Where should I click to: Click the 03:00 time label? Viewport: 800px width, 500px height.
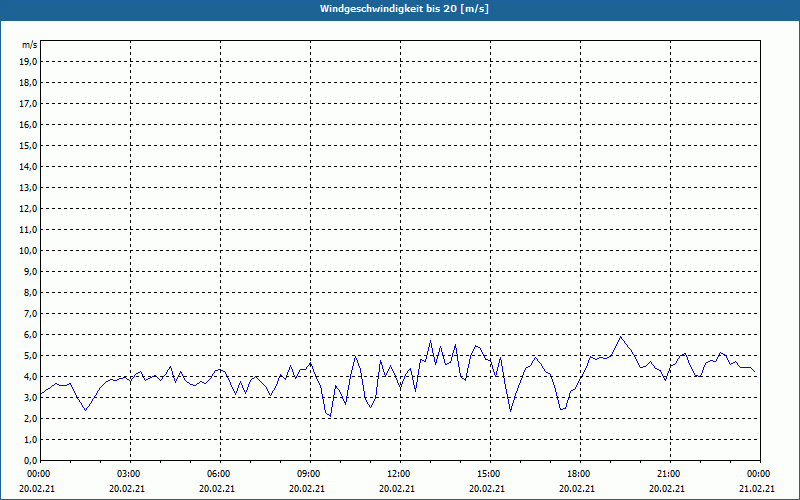(130, 473)
